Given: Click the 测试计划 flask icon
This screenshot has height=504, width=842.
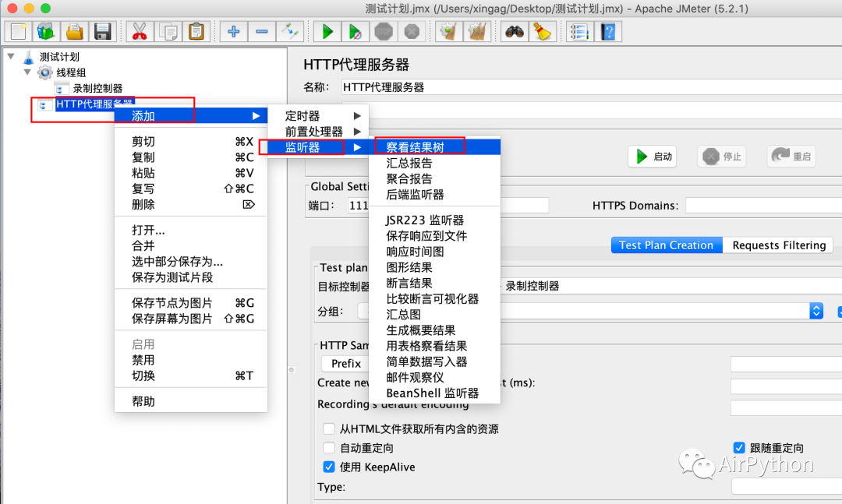Looking at the screenshot, I should click(x=29, y=57).
